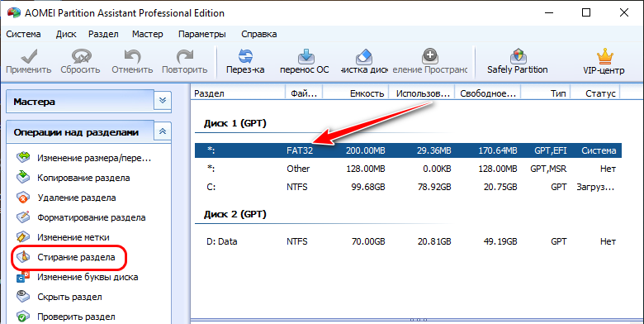This screenshot has width=644, height=324.
Task: Click the copy partition icon
Action: click(23, 178)
